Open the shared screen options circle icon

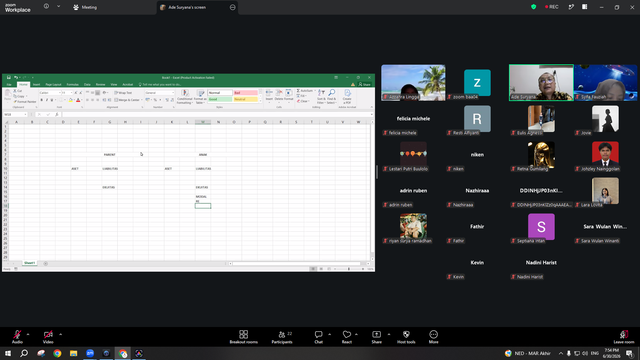tap(233, 7)
